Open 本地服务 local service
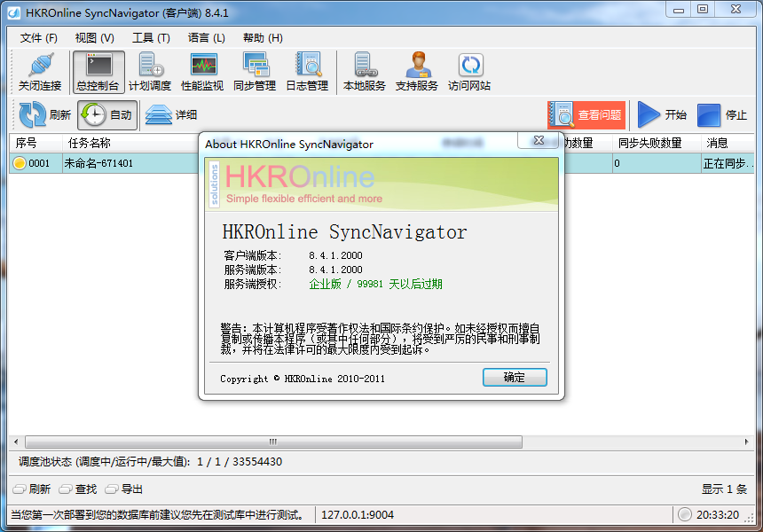 [365, 72]
